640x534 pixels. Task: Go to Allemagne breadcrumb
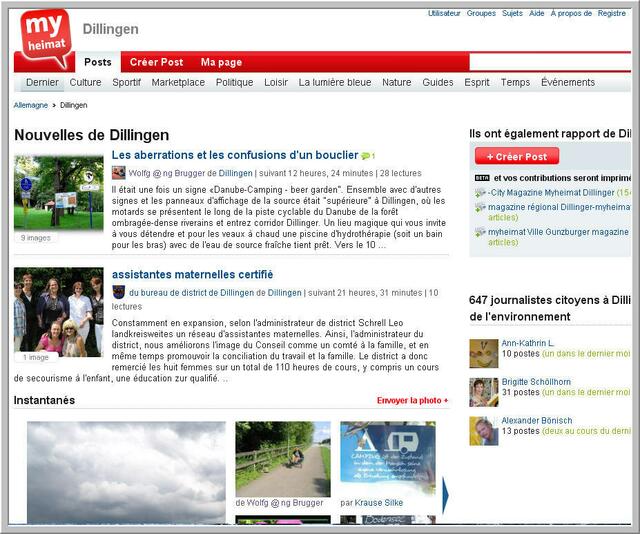pos(31,105)
